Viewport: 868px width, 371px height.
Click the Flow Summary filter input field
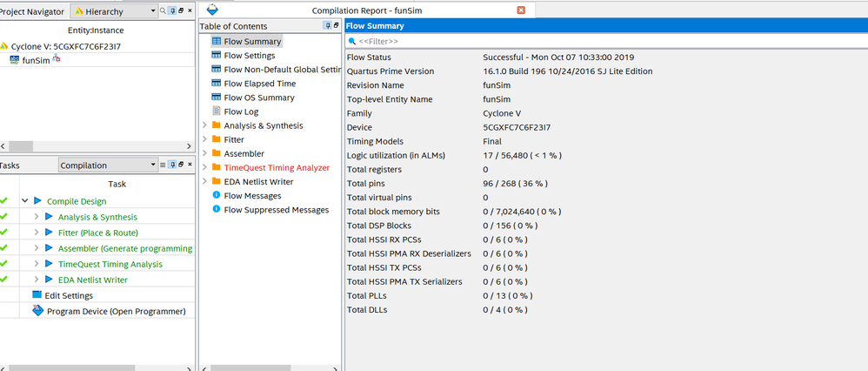(606, 41)
